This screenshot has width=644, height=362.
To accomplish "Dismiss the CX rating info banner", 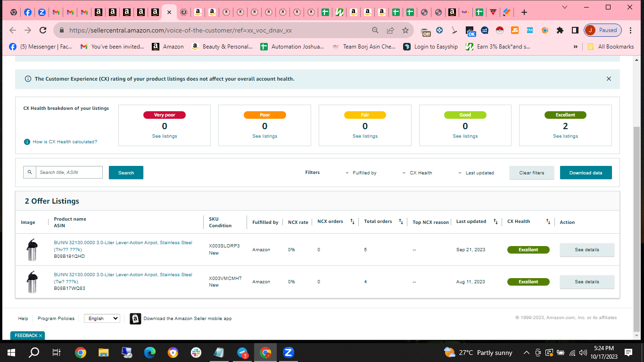I will pyautogui.click(x=609, y=79).
